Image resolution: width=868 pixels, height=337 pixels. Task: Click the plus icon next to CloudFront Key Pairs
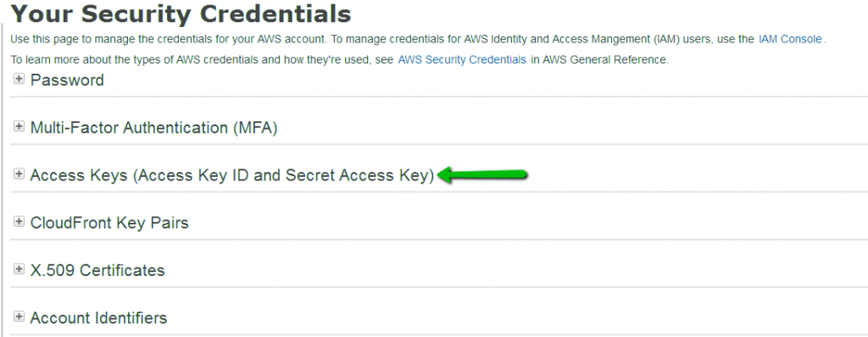[19, 223]
